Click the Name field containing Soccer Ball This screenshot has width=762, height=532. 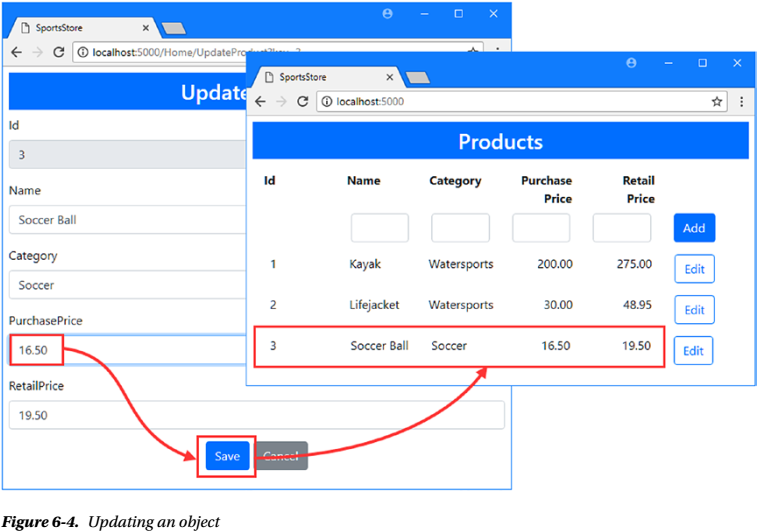(x=128, y=220)
